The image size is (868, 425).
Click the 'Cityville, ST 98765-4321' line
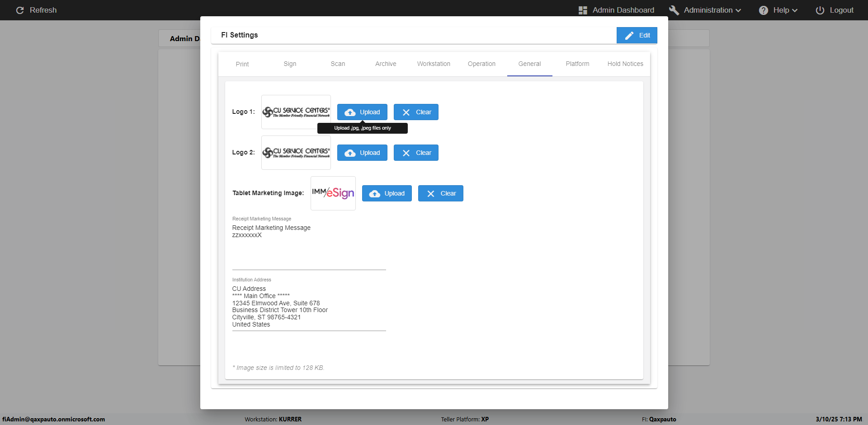click(266, 317)
